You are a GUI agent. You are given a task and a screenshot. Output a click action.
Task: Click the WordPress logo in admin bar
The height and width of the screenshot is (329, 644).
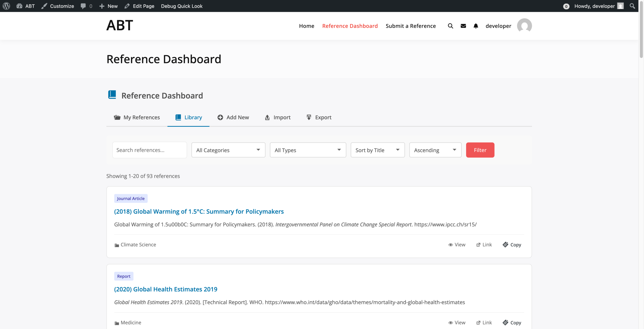coord(6,6)
